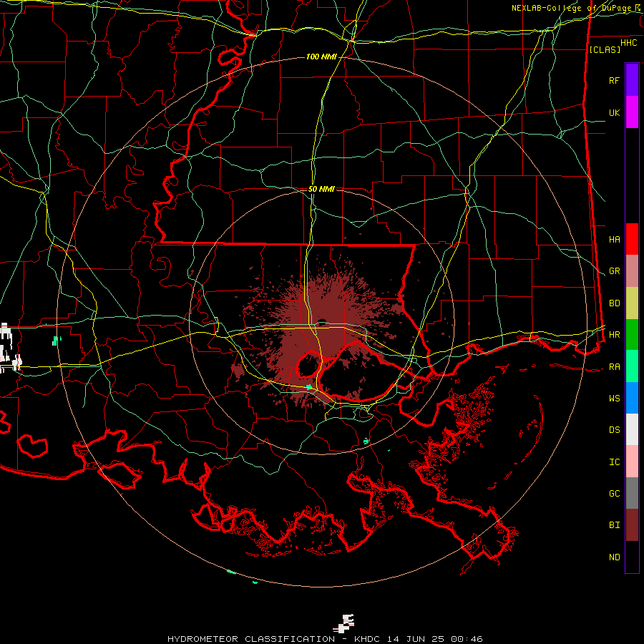Click the ND legend label
The image size is (644, 644).
coord(614,557)
